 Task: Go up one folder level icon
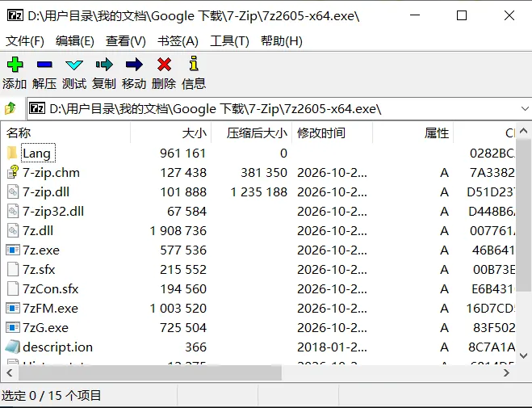(10, 108)
